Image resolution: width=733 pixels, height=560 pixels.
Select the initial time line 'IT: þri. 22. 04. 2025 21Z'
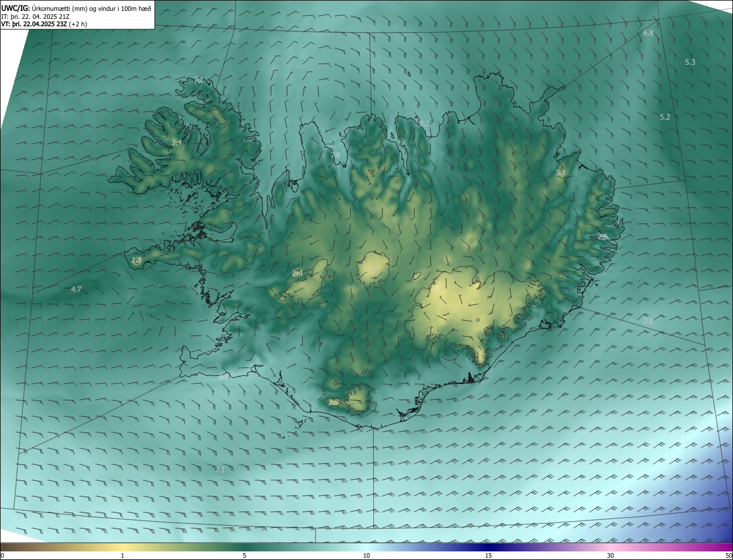pyautogui.click(x=36, y=17)
